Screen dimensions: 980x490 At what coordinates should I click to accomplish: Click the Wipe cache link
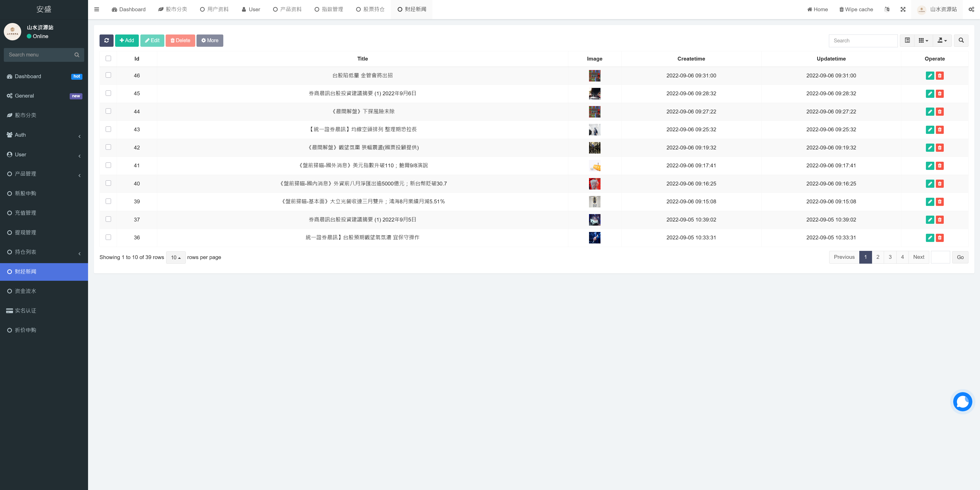click(856, 9)
